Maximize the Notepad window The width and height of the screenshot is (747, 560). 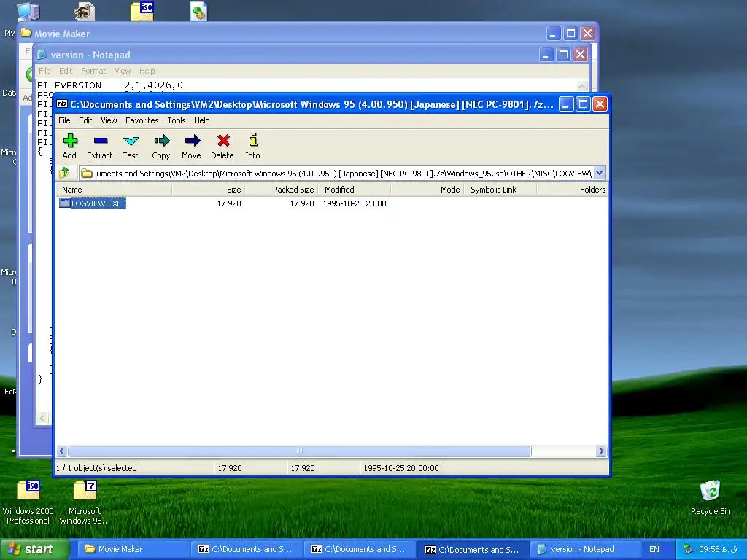(x=563, y=54)
